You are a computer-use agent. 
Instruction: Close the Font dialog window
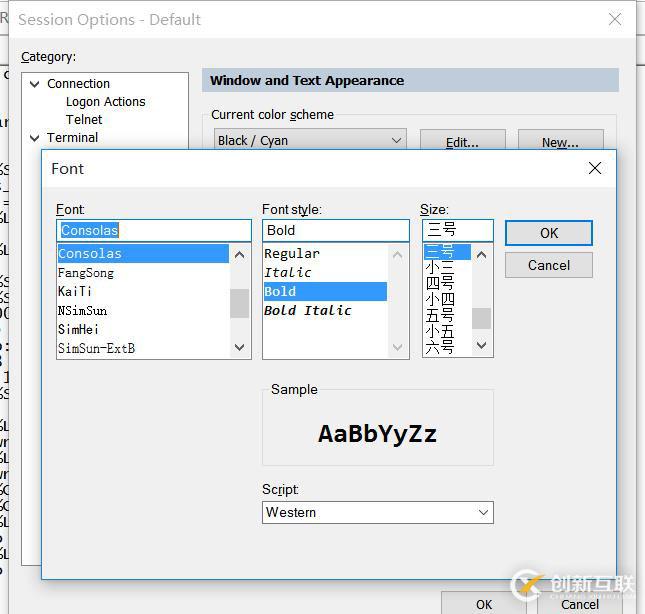pyautogui.click(x=594, y=168)
